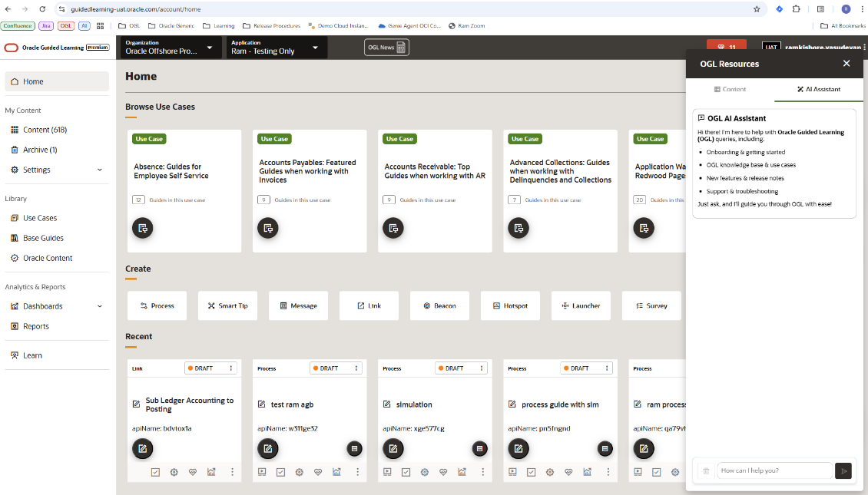
Task: Open gear settings on simulation card footer
Action: point(425,472)
